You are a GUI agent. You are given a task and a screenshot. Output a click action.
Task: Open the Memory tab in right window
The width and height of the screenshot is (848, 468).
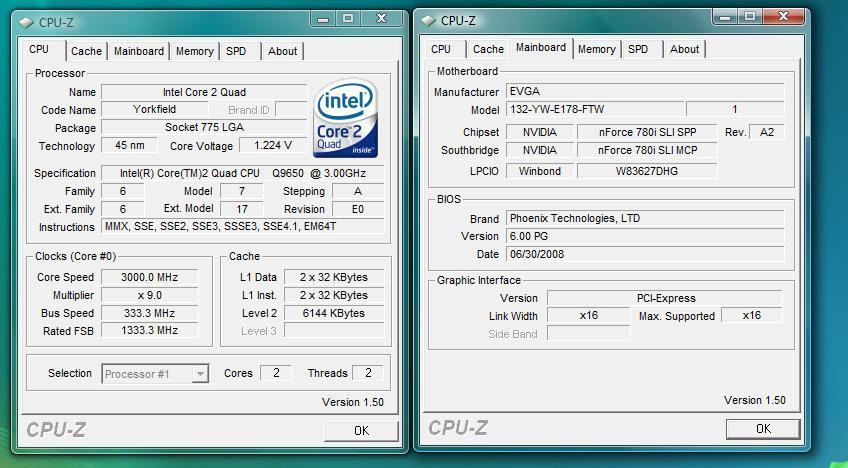pos(597,49)
